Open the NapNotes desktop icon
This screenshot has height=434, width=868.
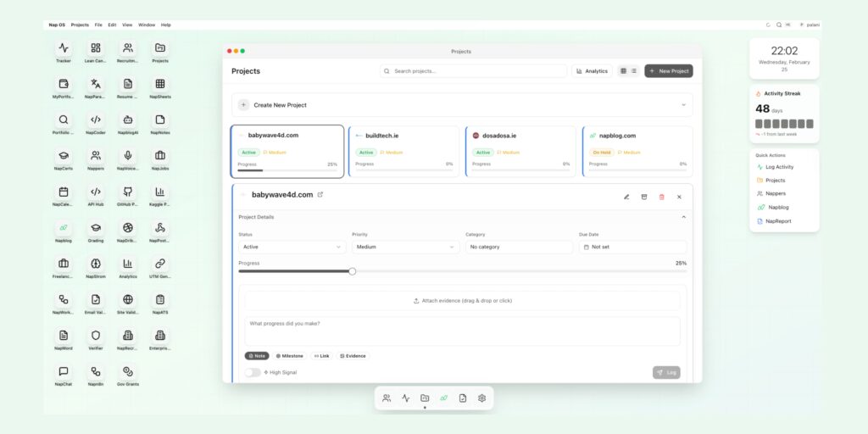160,120
